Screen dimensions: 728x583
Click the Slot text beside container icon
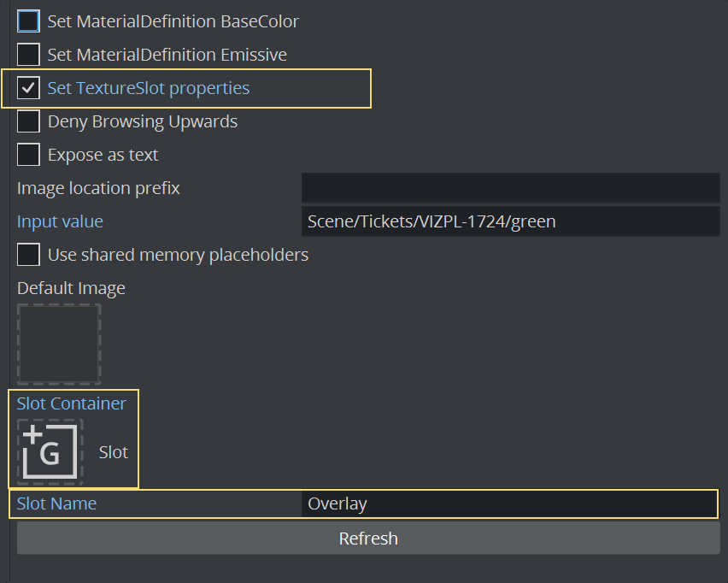(x=114, y=452)
